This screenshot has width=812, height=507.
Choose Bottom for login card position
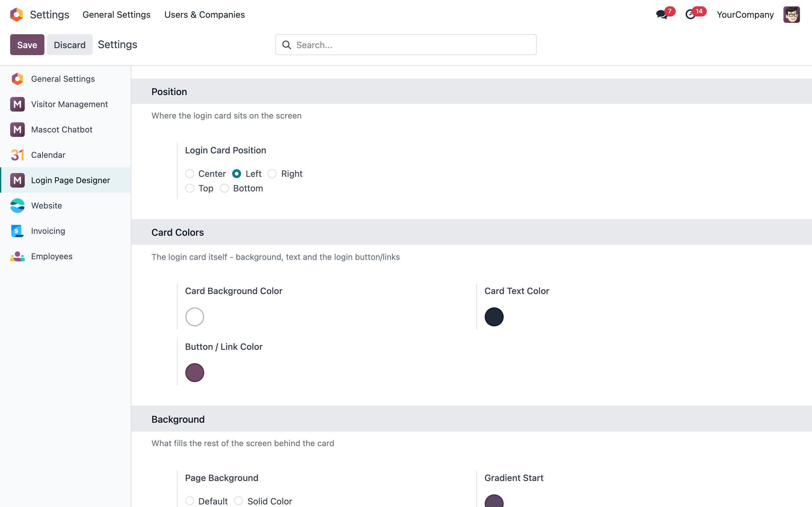(225, 189)
